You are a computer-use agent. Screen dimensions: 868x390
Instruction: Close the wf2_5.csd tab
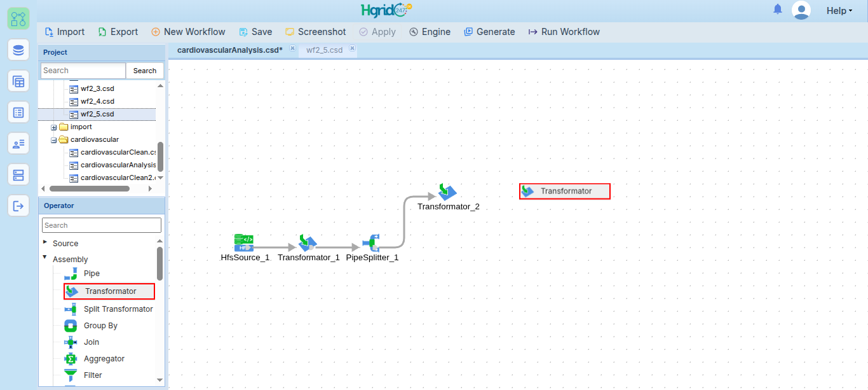[x=352, y=48]
